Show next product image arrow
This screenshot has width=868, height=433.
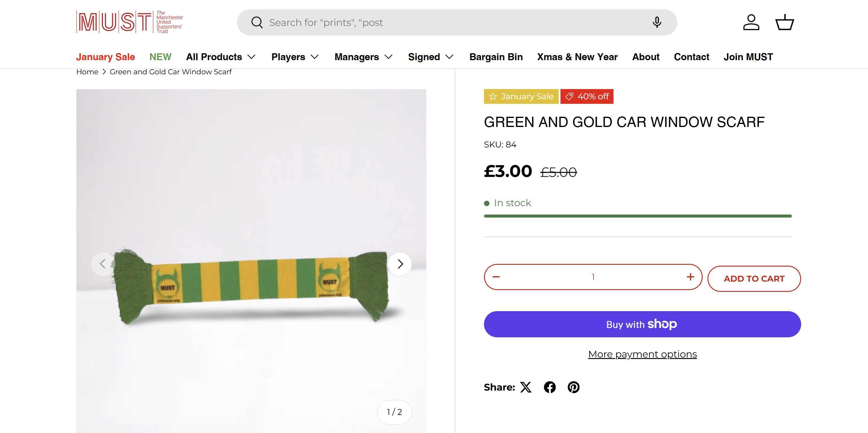coord(400,264)
